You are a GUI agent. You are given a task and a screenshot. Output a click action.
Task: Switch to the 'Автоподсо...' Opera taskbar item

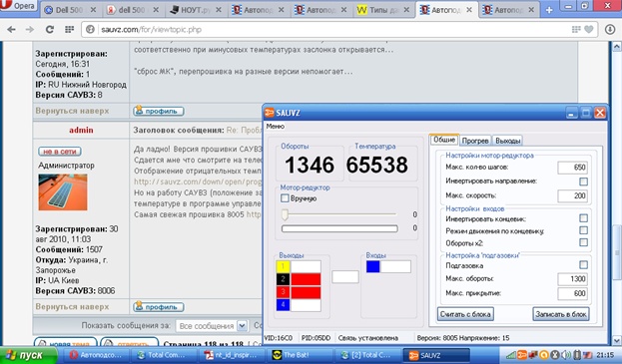pos(97,355)
